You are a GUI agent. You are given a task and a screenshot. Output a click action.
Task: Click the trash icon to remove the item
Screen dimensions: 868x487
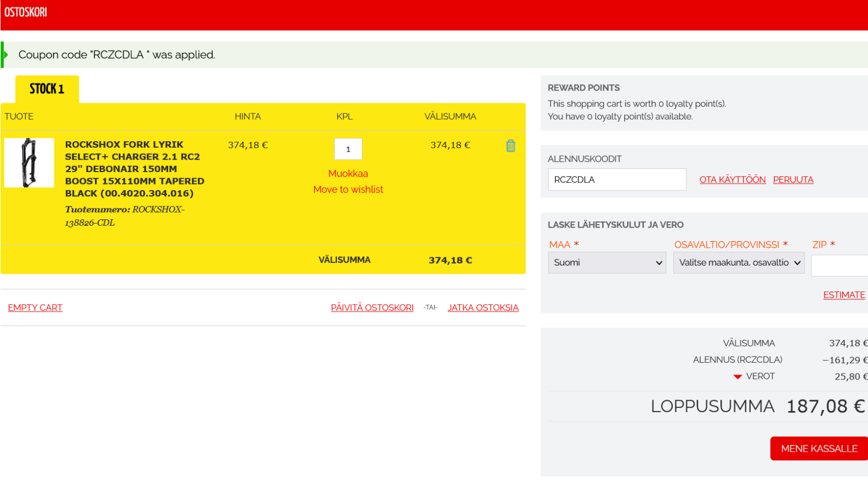510,146
